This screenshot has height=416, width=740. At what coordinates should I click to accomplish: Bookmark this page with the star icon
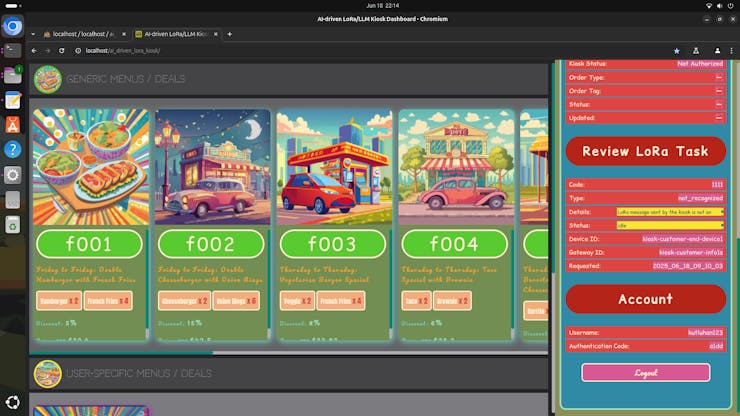676,50
